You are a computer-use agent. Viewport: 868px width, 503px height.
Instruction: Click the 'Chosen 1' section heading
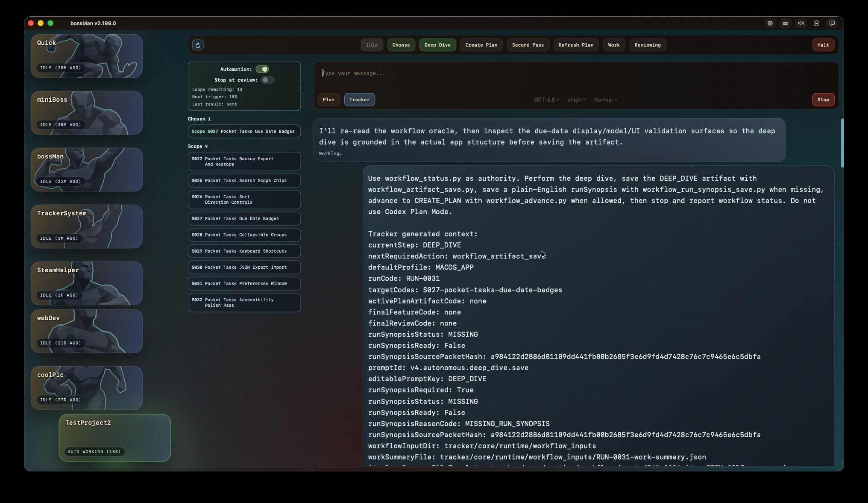[199, 119]
